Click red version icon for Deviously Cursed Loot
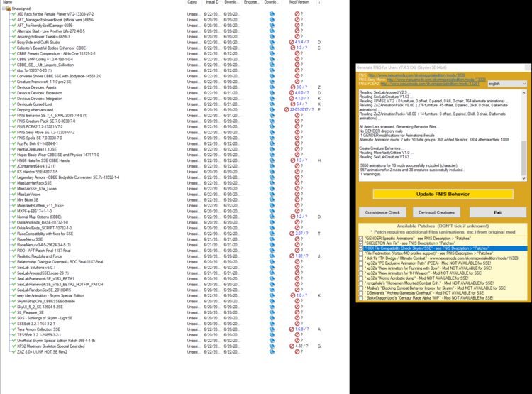 (x=293, y=104)
